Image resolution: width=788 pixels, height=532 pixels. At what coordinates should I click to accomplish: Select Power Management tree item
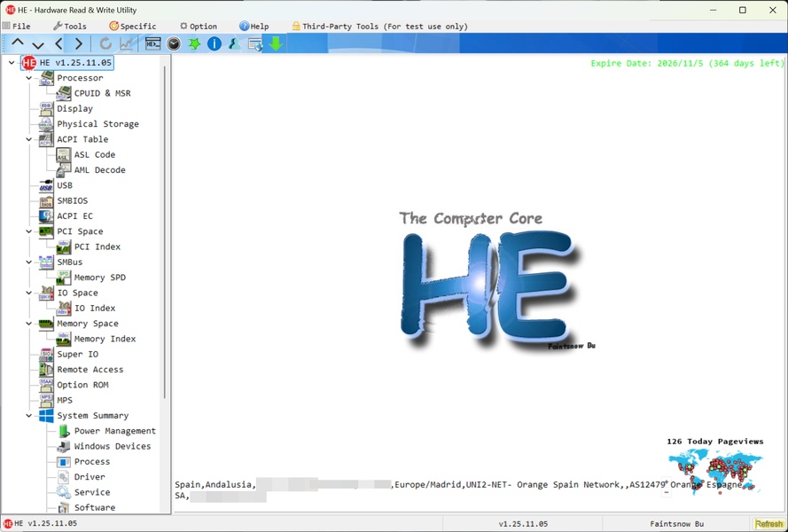tap(114, 431)
